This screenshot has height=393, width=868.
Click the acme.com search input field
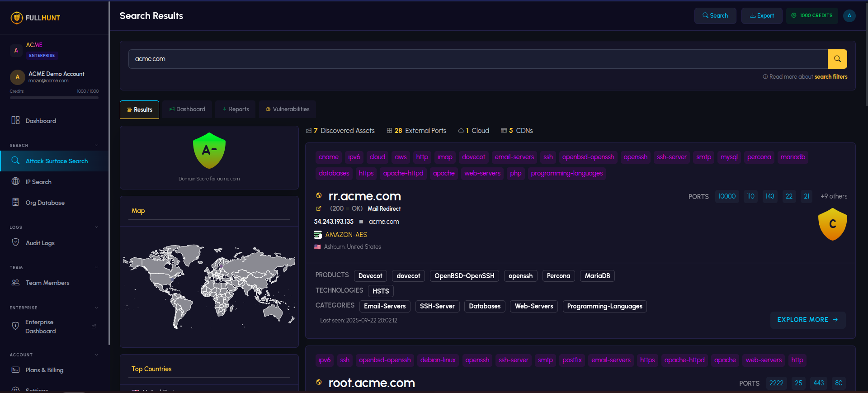pos(478,59)
